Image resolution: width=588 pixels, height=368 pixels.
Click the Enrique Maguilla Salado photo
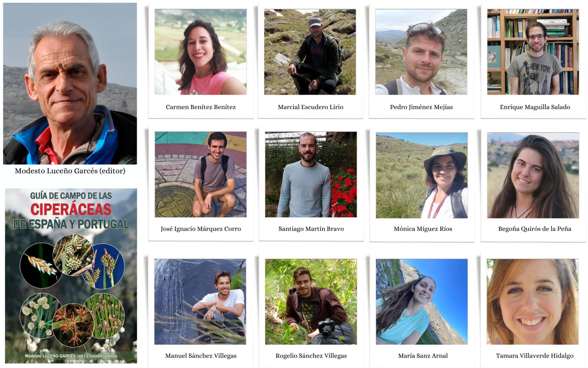click(x=533, y=52)
